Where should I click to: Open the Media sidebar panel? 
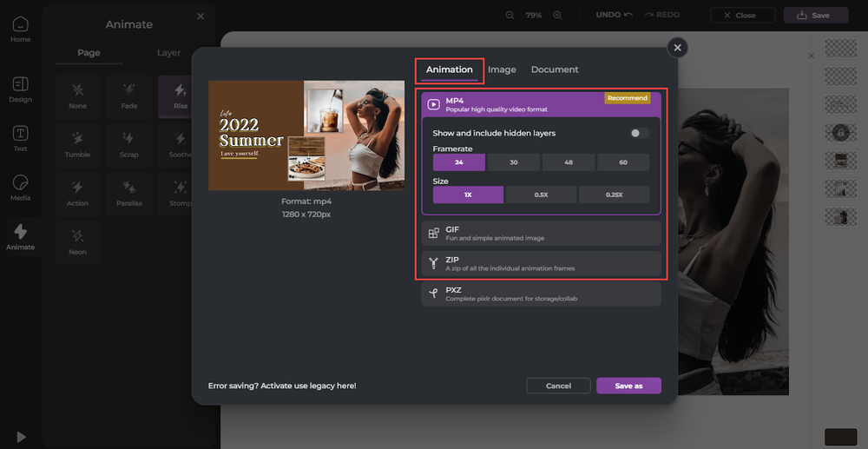click(x=20, y=188)
